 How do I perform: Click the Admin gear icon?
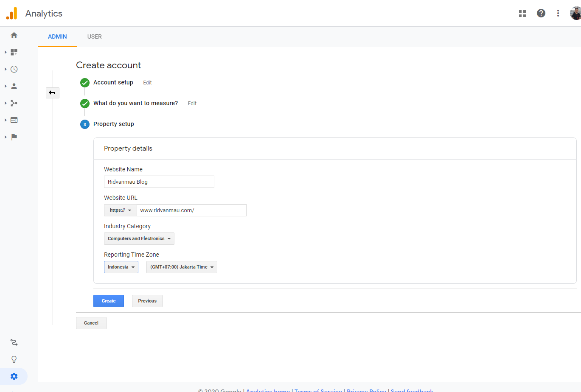(14, 376)
